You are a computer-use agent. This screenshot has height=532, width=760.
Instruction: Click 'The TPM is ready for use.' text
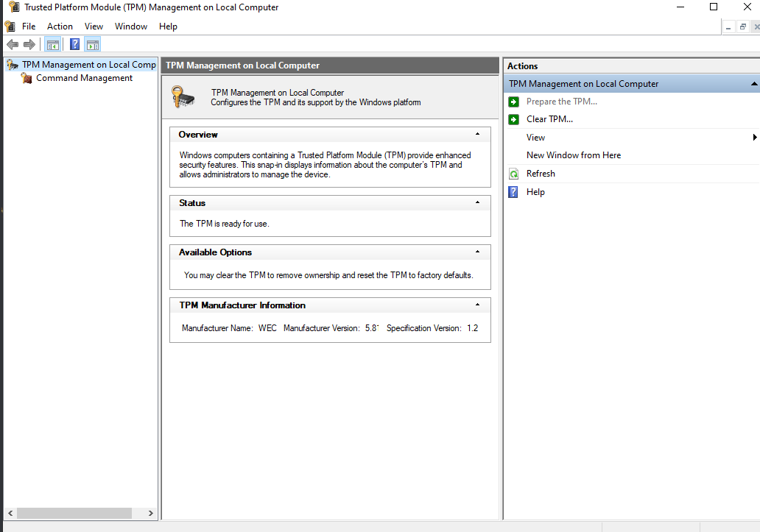pos(225,224)
